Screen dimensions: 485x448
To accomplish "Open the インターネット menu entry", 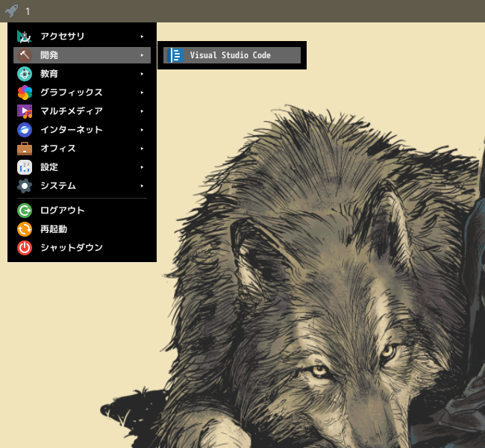I will [x=82, y=130].
